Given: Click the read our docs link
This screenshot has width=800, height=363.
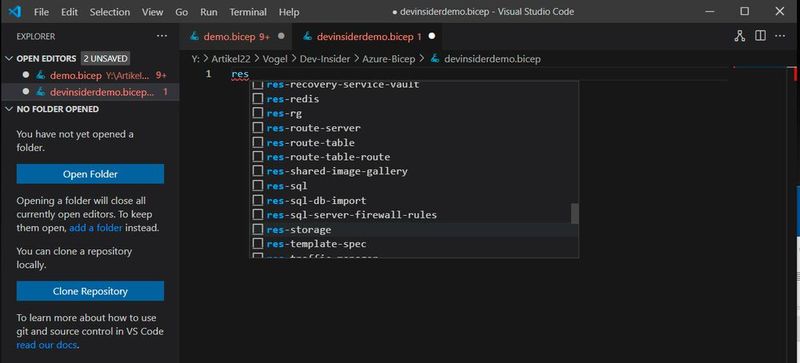Looking at the screenshot, I should pos(46,345).
